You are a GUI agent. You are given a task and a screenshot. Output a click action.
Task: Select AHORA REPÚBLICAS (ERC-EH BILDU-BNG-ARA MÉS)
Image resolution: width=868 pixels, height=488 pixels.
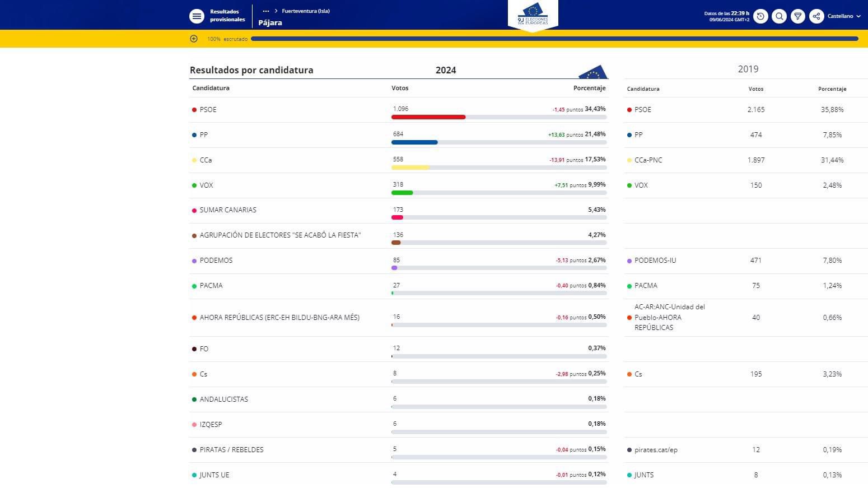coord(279,318)
